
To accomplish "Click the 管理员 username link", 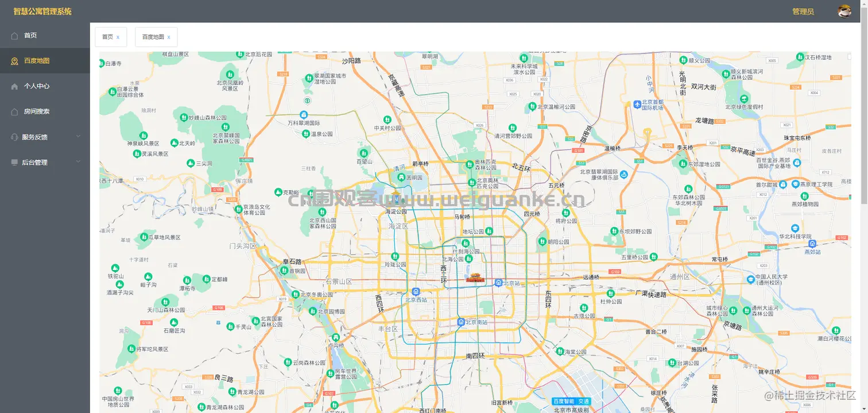I will pos(803,11).
